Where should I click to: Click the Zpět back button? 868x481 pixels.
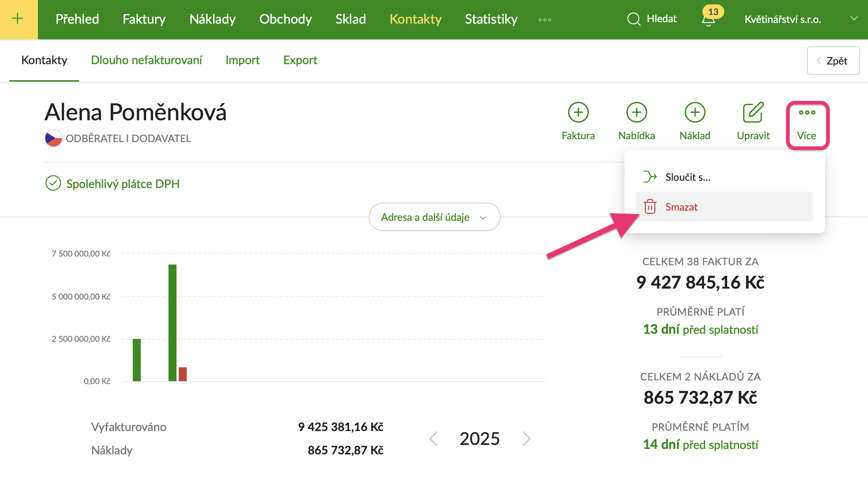(x=833, y=60)
